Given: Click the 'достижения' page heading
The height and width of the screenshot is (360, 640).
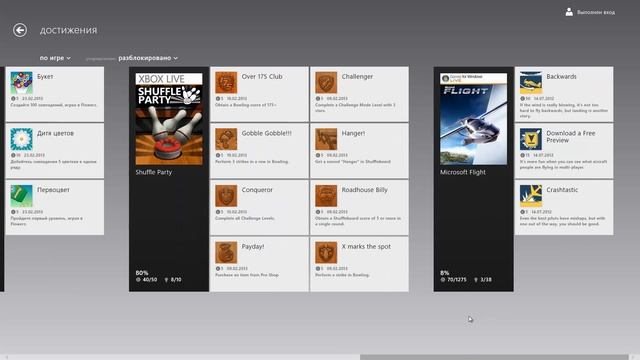Looking at the screenshot, I should tap(69, 30).
